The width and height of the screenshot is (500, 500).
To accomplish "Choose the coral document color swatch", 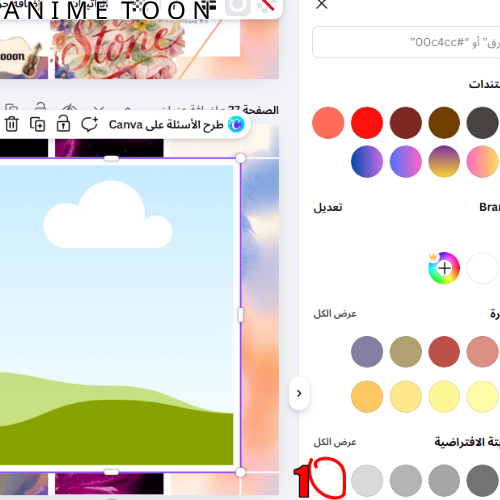I will (x=328, y=123).
